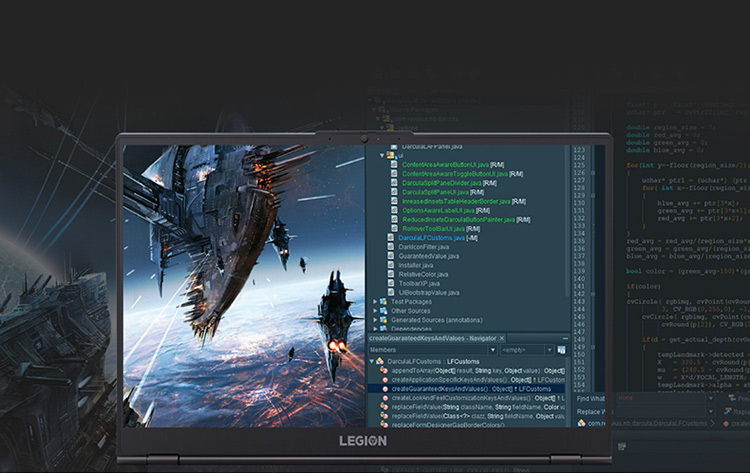Expand the Other Sources node
This screenshot has height=473, width=750.
pos(375,311)
